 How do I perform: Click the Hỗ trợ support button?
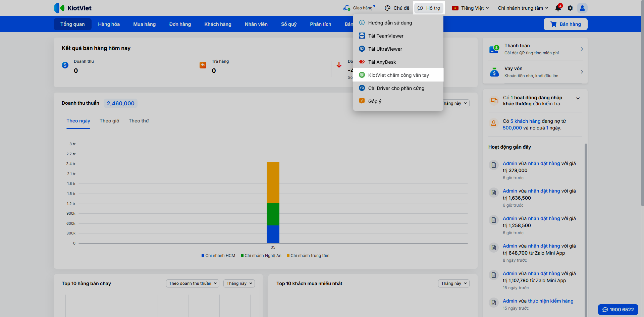tap(429, 8)
